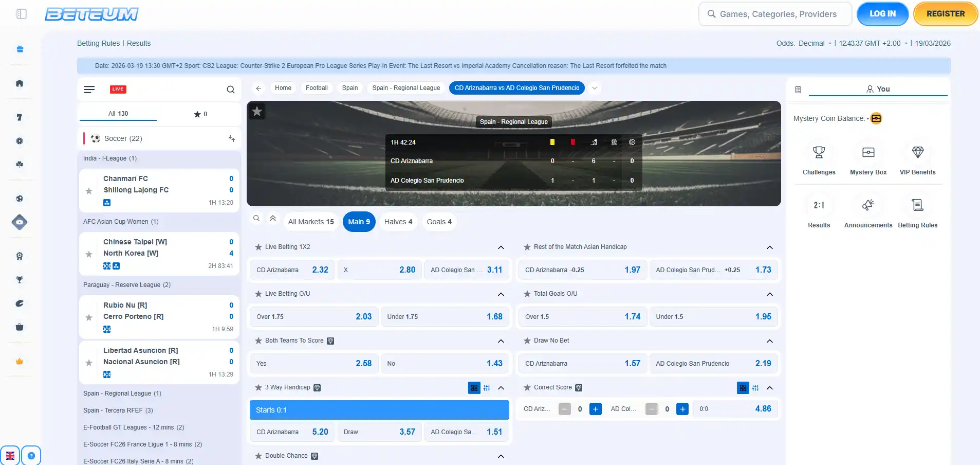Viewport: 980px width, 465px height.
Task: Open the Results 2:1 icon
Action: coord(819,205)
